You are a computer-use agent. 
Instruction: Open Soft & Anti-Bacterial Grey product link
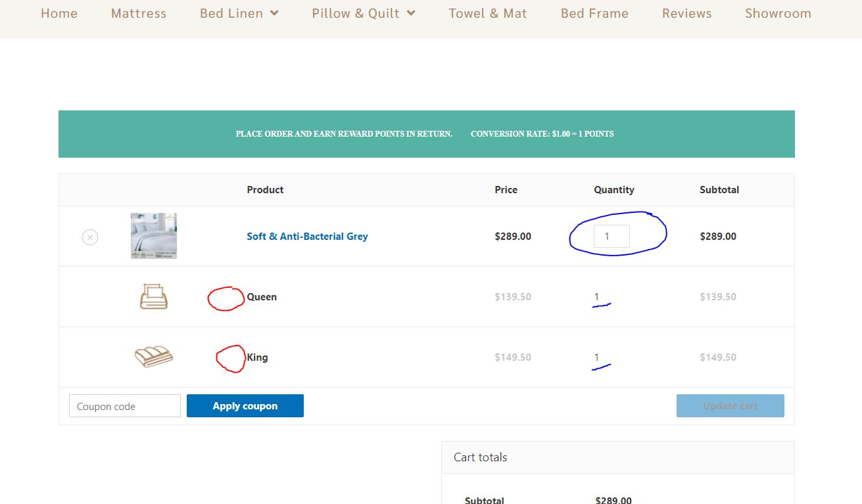pyautogui.click(x=307, y=237)
